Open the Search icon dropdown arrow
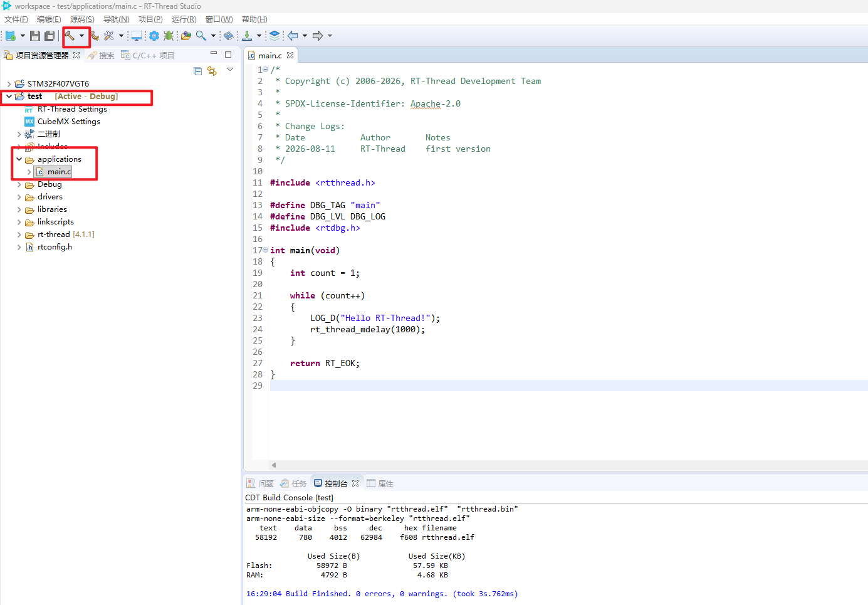 [x=213, y=36]
